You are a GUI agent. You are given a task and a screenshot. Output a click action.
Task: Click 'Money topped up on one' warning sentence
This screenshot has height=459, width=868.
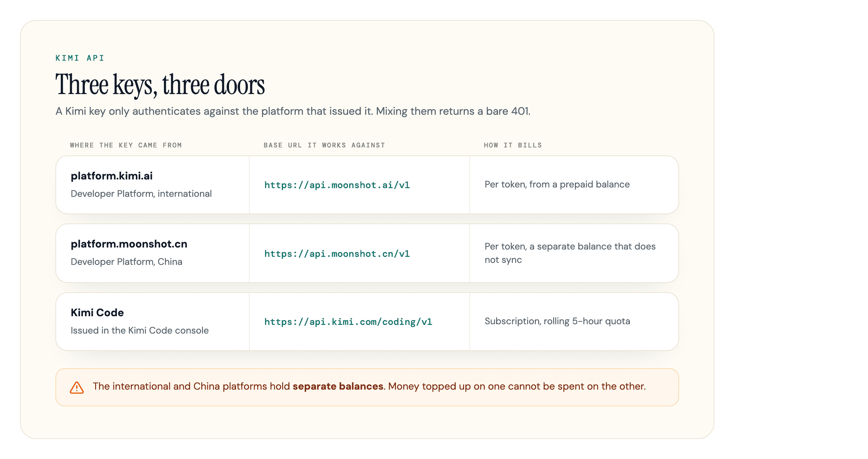pos(517,386)
